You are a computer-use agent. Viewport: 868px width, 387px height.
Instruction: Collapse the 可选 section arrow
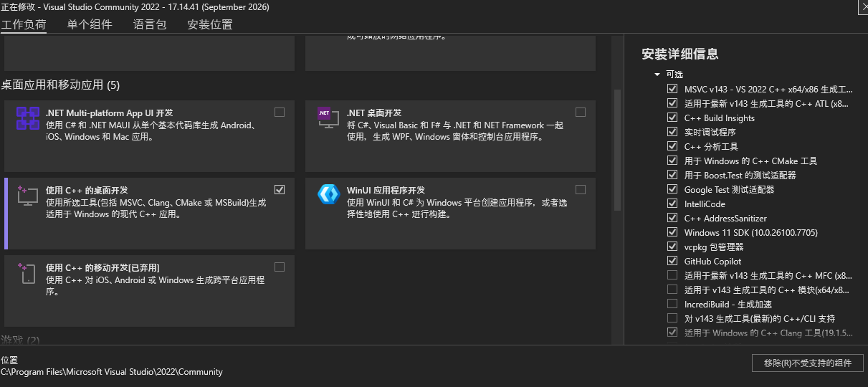click(657, 75)
